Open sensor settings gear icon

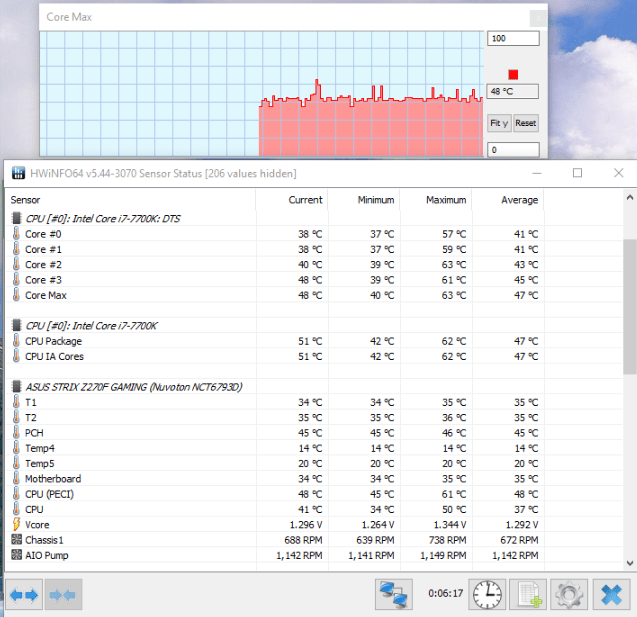[569, 595]
